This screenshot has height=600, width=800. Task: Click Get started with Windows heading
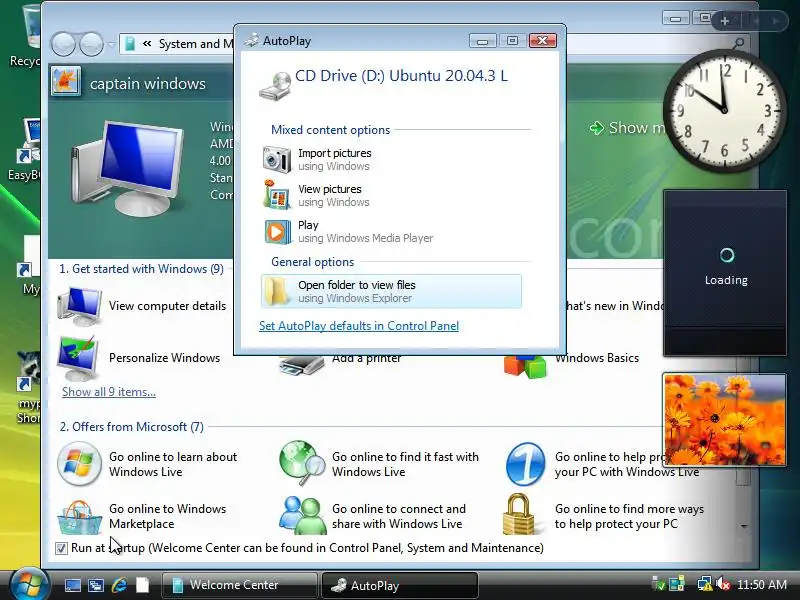click(x=141, y=269)
